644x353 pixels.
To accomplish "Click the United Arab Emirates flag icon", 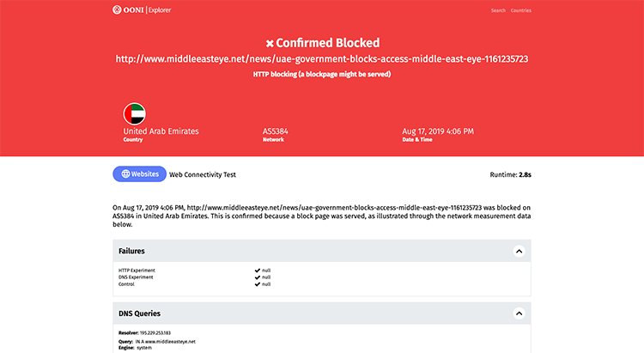I will coord(134,114).
